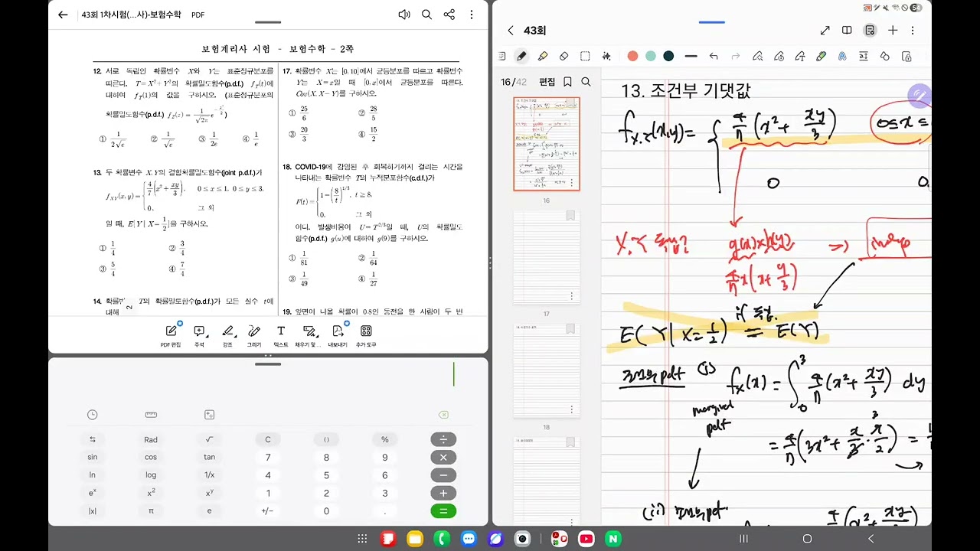The image size is (980, 551).
Task: Tap the calculator digit 7 key
Action: pyautogui.click(x=268, y=457)
